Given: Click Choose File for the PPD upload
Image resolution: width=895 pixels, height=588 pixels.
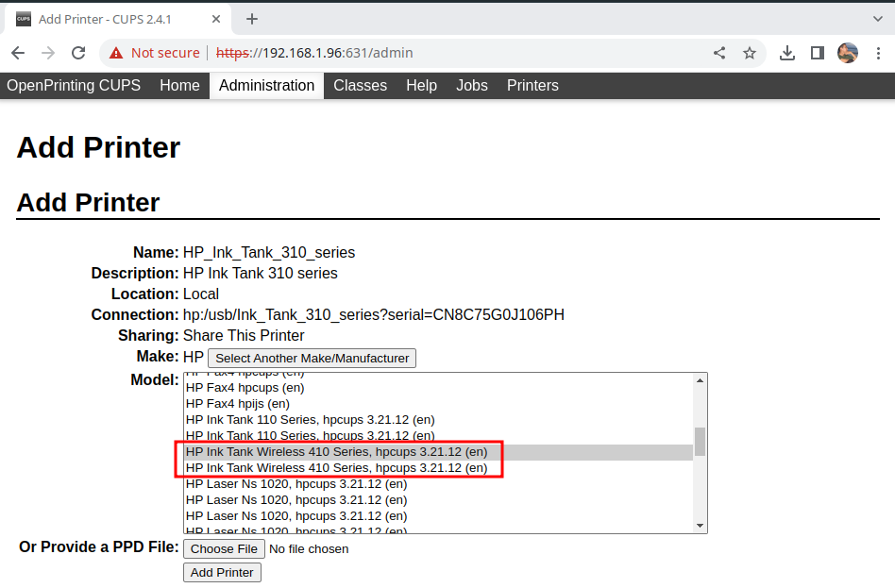Looking at the screenshot, I should tap(223, 548).
